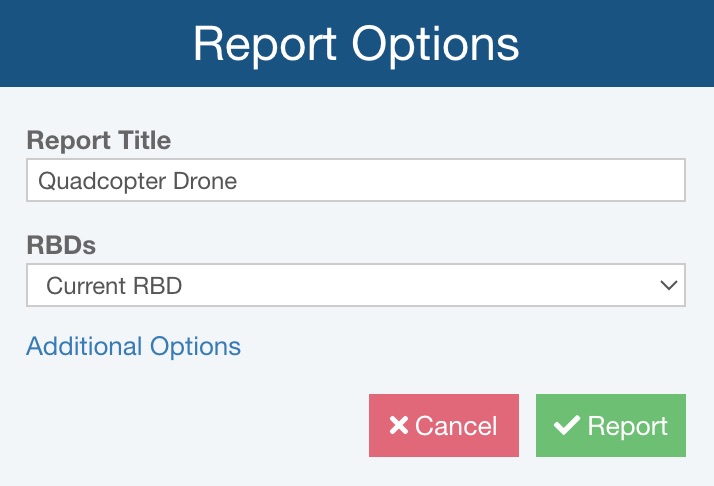The height and width of the screenshot is (486, 714).
Task: Click the 'RBDs' field label
Action: [60, 245]
